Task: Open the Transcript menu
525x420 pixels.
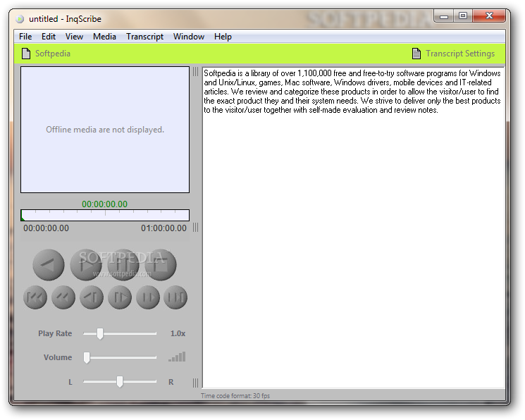Action: 144,37
